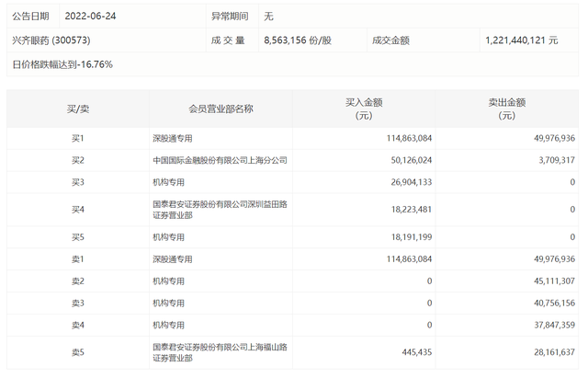Select buy amount 18,191,199

click(412, 237)
